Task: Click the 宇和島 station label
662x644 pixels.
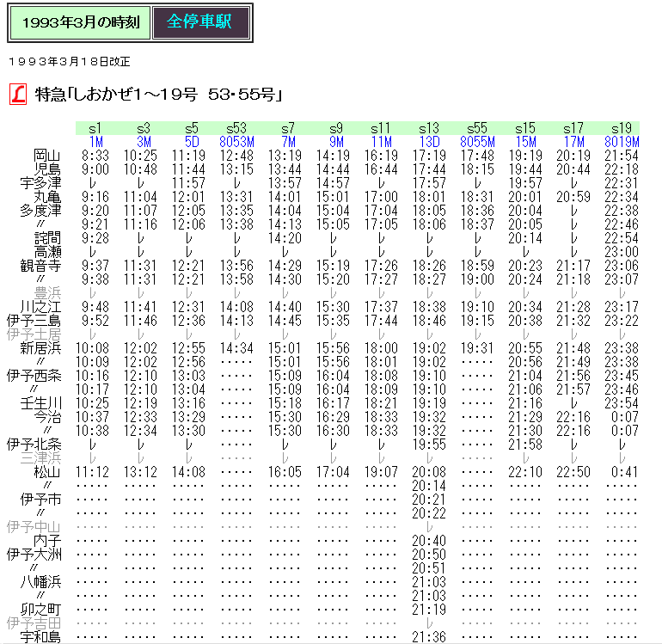Action: coord(40,636)
